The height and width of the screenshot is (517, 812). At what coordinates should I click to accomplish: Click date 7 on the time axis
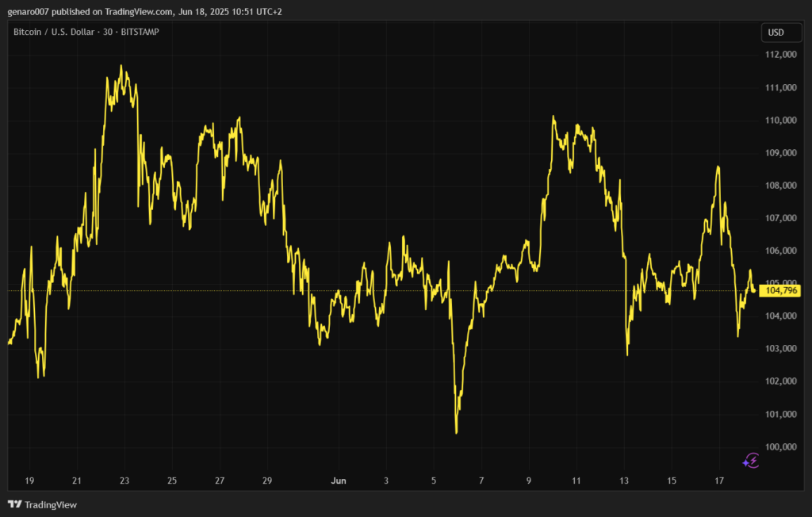(481, 481)
